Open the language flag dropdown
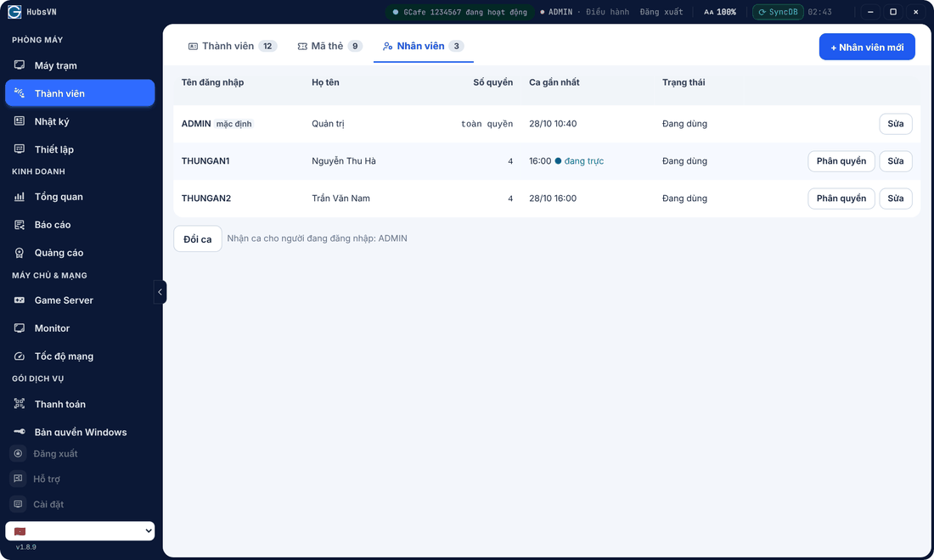The image size is (934, 560). (x=80, y=531)
